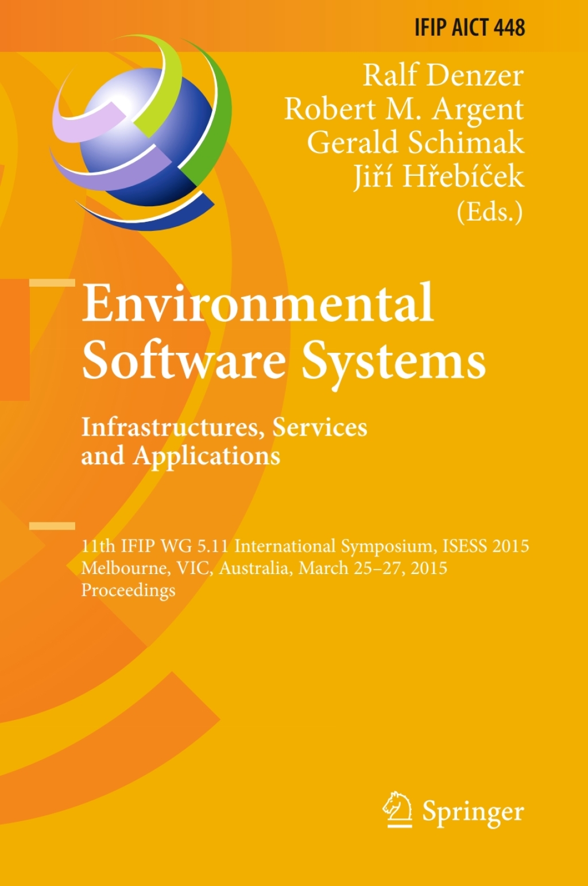
Task: Click the (Eds.) label
Action: [x=490, y=211]
